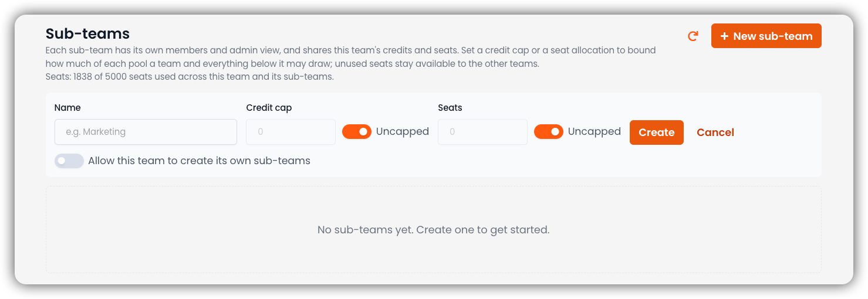
Task: Click the 'No sub-teams yet' empty state message
Action: click(x=433, y=230)
